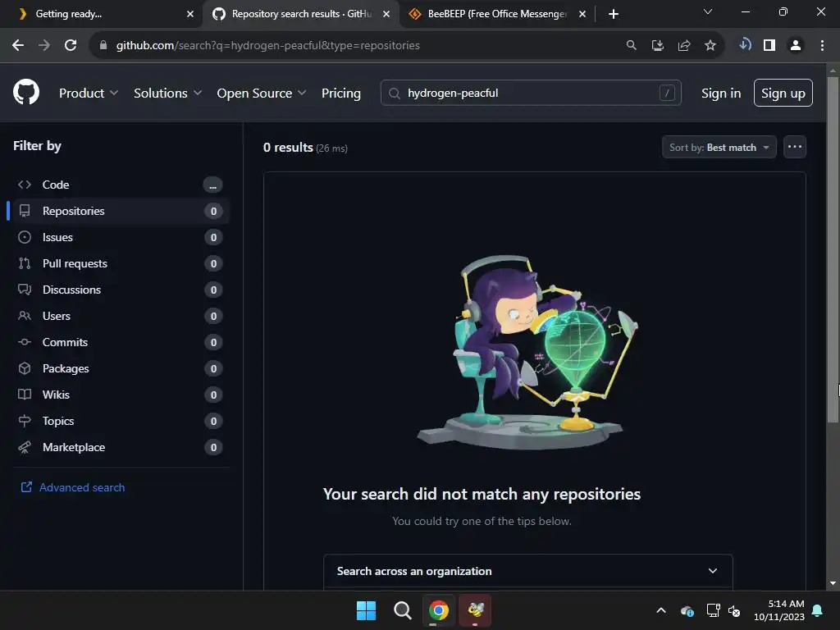Image resolution: width=840 pixels, height=630 pixels.
Task: Close the Repository search results tab
Action: [x=386, y=14]
